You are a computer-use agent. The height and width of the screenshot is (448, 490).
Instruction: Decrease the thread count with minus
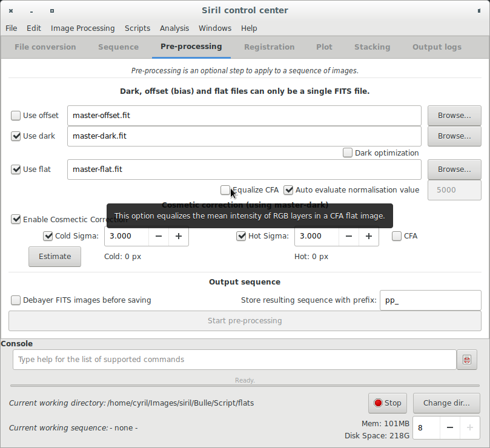click(450, 427)
